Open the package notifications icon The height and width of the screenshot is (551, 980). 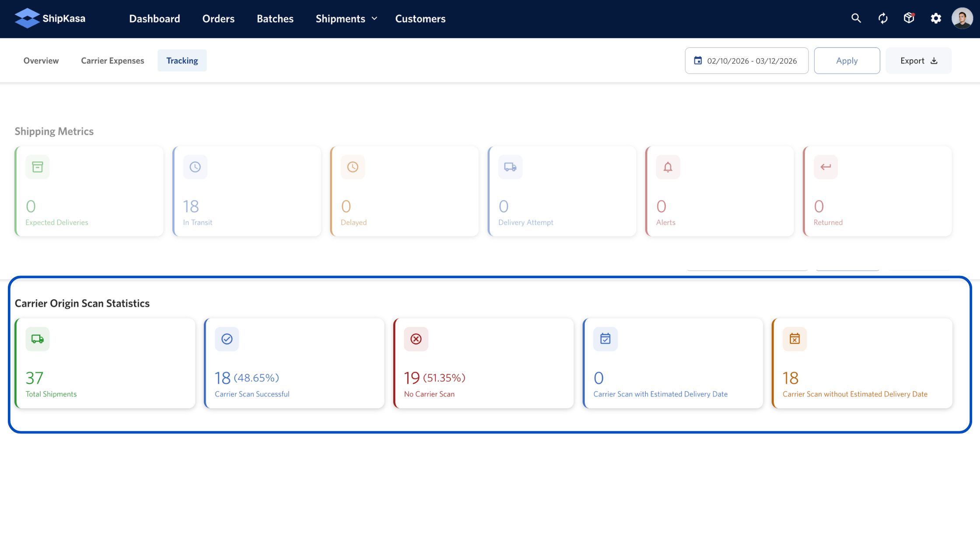909,18
